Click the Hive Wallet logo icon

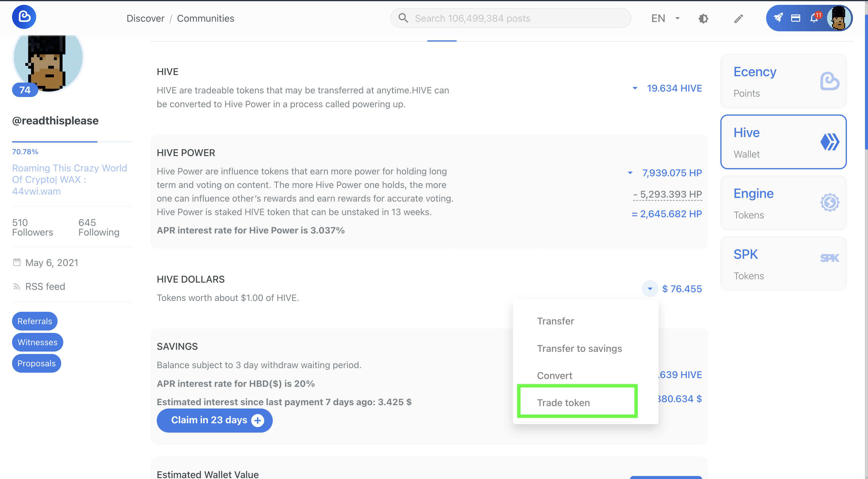coord(830,142)
